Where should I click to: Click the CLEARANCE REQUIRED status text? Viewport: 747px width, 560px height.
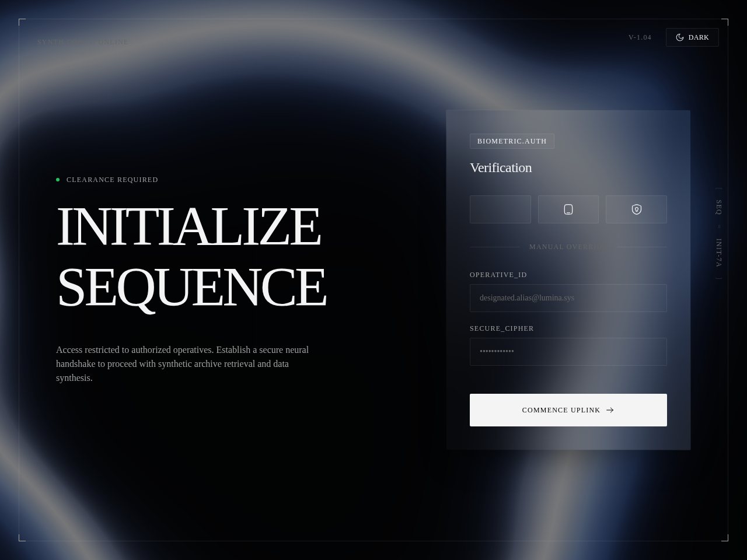112,180
